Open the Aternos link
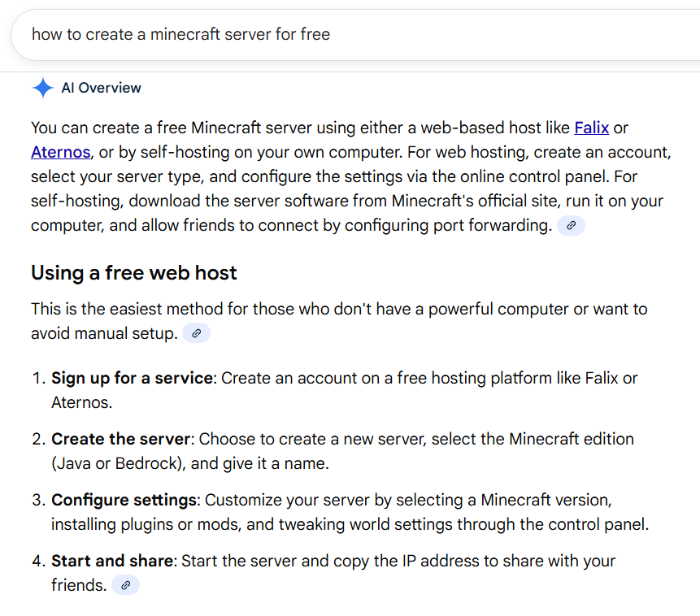The image size is (700, 616). tap(60, 152)
